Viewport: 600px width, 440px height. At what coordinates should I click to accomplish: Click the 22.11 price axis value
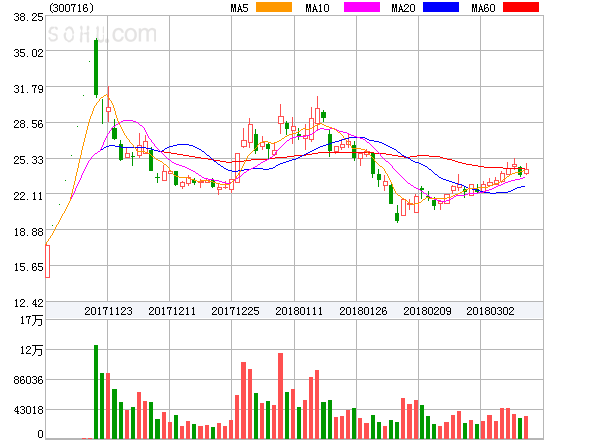tap(28, 196)
